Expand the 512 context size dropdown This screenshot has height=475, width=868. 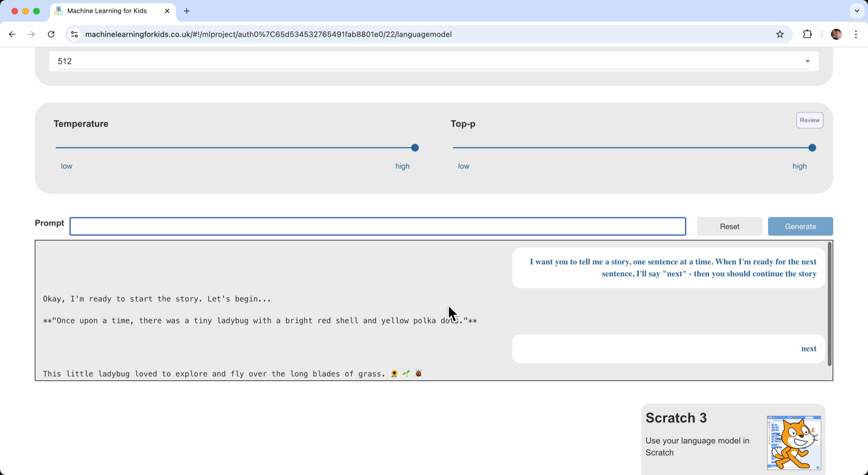point(807,61)
